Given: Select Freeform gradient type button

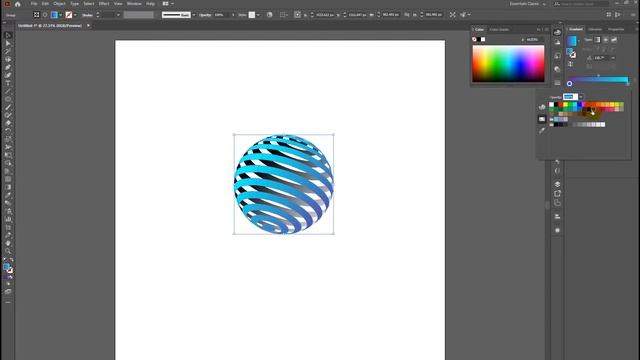Looking at the screenshot, I should [x=614, y=40].
